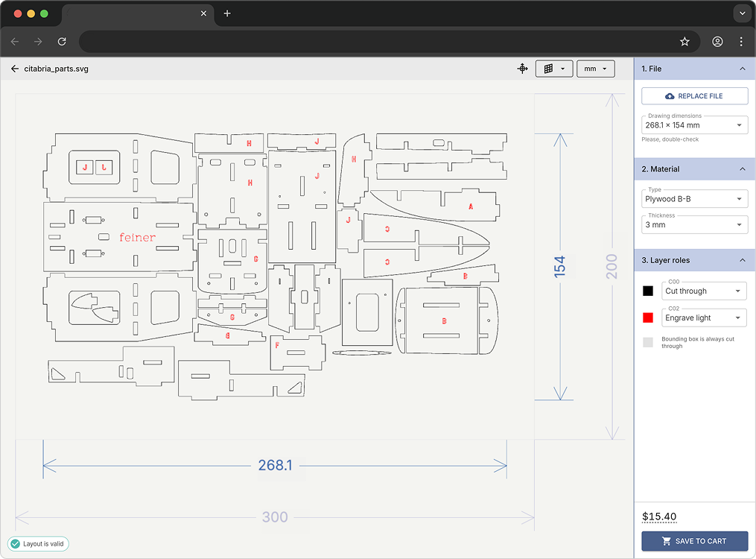Screen dimensions: 756x559
Task: Change the Thickness dropdown from 3 mm
Action: tap(694, 224)
